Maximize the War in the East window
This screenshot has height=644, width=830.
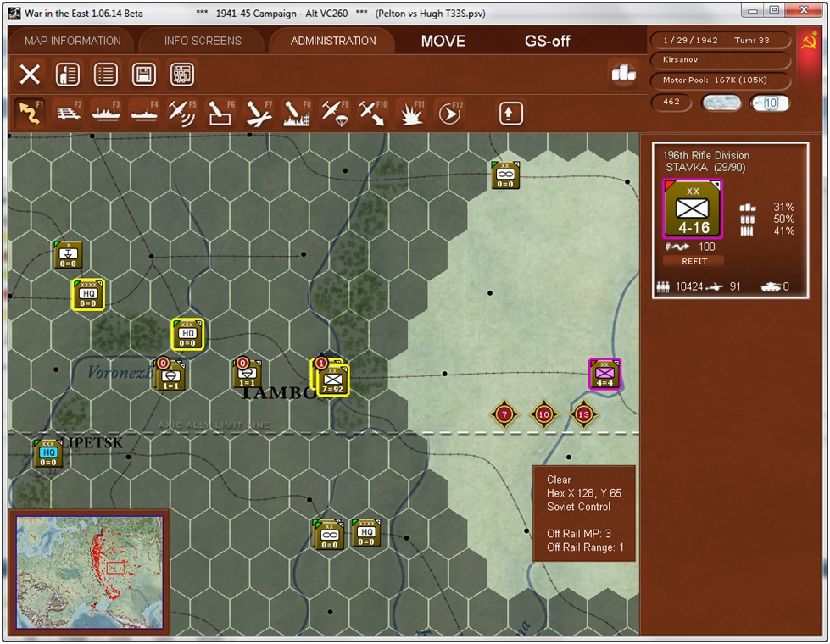click(x=774, y=10)
